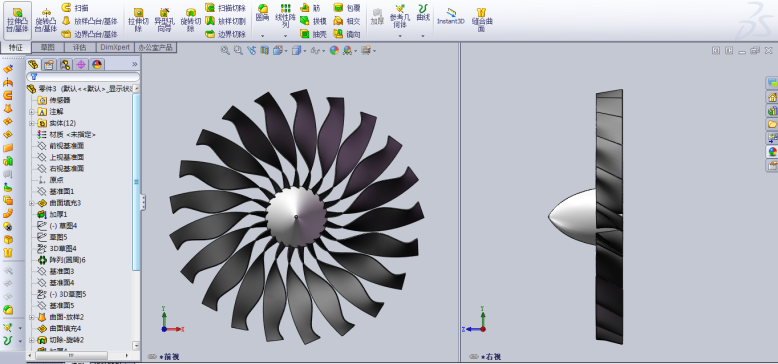Click the 抽壳 (Shell) tool
Image resolution: width=778 pixels, height=364 pixels.
(x=314, y=34)
